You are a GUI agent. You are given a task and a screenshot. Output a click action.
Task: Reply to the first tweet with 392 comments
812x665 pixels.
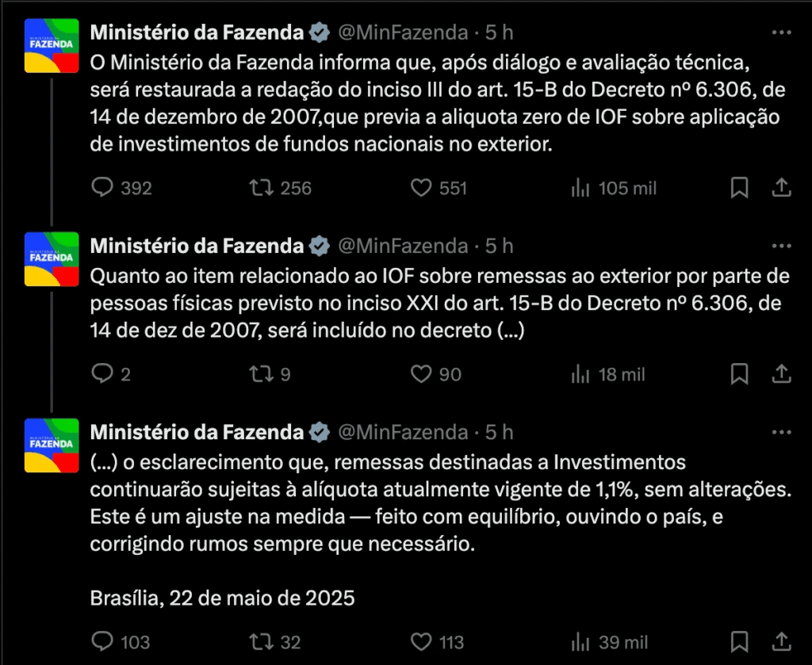click(103, 188)
